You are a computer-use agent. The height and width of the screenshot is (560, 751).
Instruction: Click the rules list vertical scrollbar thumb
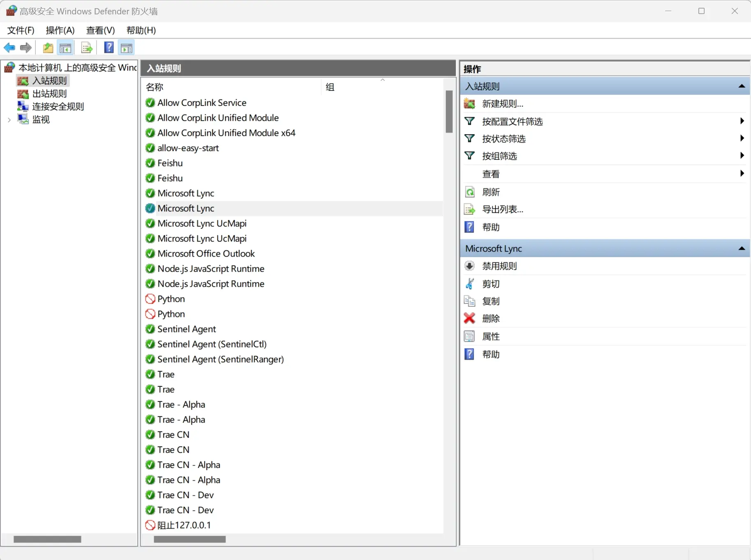point(449,112)
